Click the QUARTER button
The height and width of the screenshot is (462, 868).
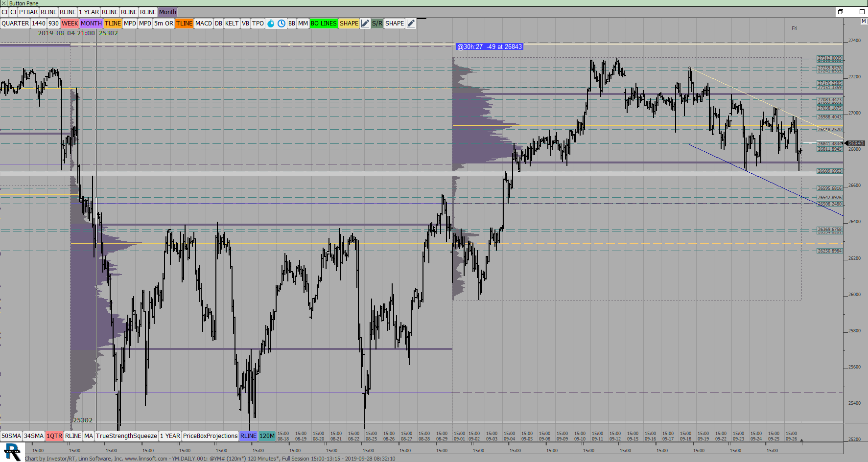click(x=15, y=23)
